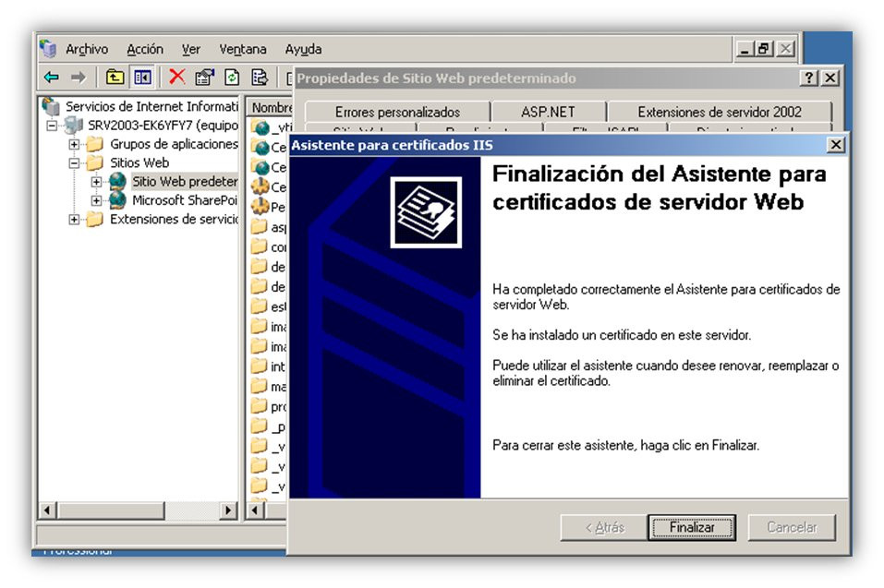
Task: Click the Atrás button in wizard
Action: 604,527
